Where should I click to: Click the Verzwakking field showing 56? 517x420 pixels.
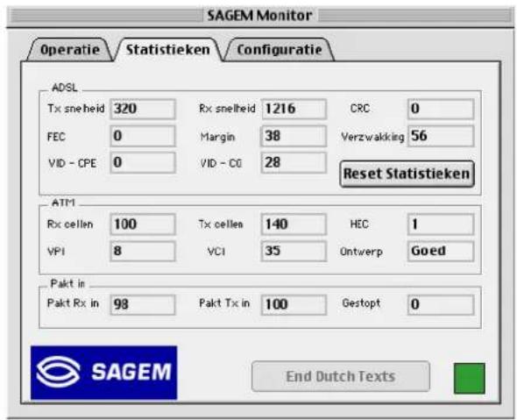pos(441,136)
